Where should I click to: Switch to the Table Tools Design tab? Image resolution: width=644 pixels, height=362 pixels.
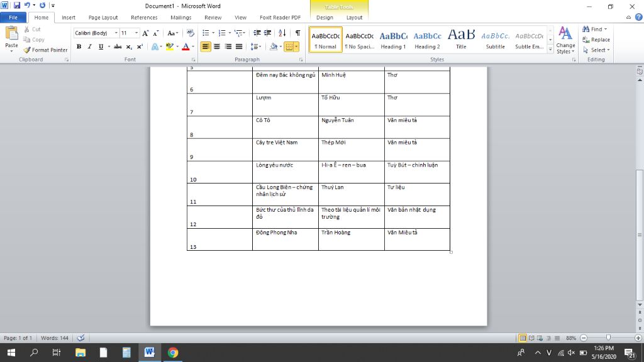[325, 17]
